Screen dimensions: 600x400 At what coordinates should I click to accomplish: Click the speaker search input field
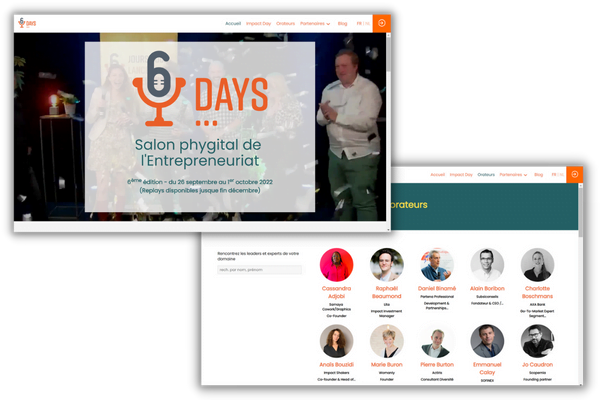[x=259, y=270]
